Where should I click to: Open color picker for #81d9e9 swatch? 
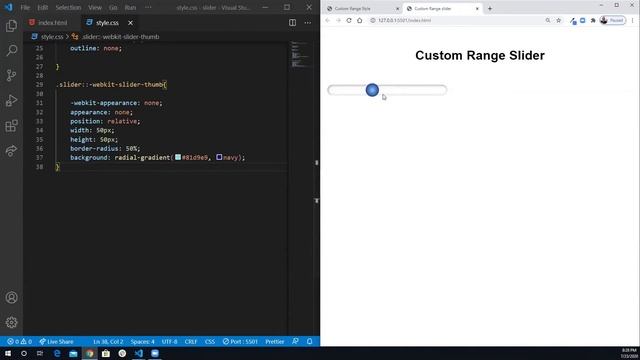tap(178, 157)
